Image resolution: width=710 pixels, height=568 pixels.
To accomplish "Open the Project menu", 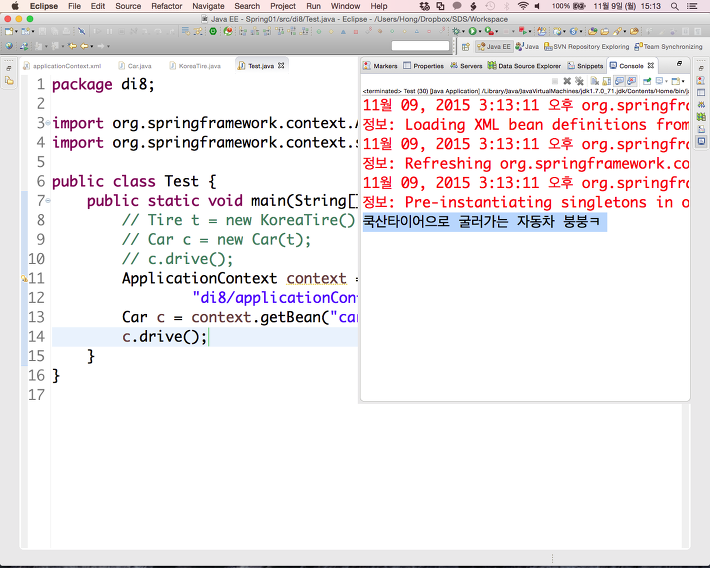I will pyautogui.click(x=283, y=6).
